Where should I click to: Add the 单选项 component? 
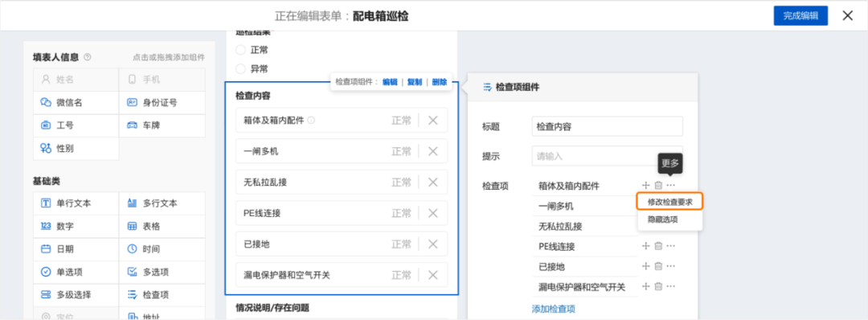coord(76,272)
